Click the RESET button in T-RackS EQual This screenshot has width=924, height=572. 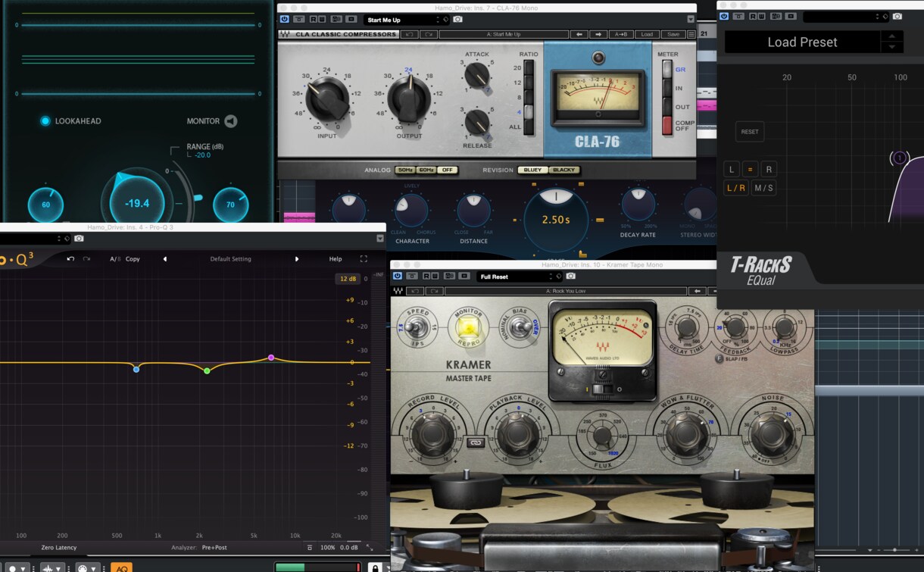(750, 132)
